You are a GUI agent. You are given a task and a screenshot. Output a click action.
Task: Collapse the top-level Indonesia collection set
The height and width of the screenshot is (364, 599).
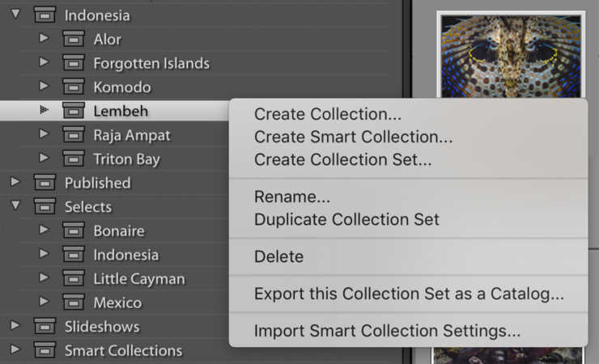tap(15, 15)
